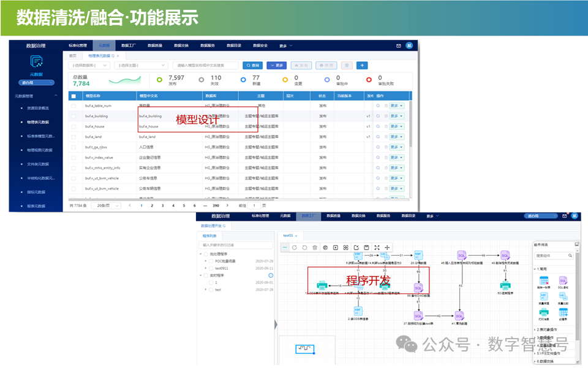Click the blue 更多 filter button
Screen dimensions: 588x368
(277, 66)
